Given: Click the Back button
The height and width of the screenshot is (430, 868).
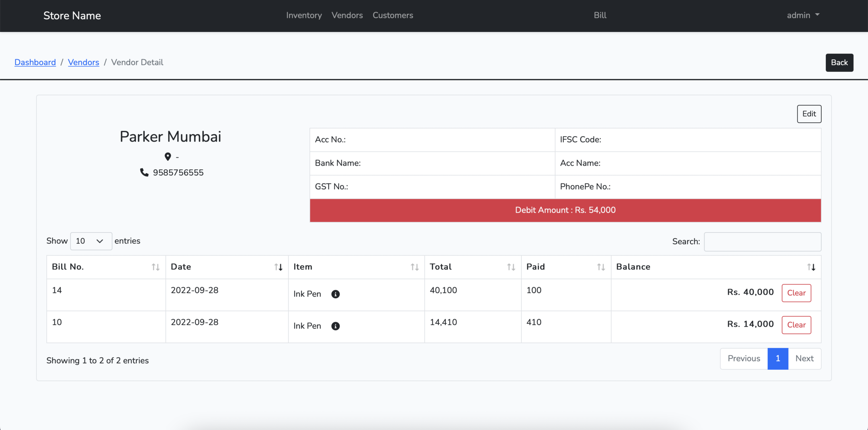Looking at the screenshot, I should [x=839, y=63].
